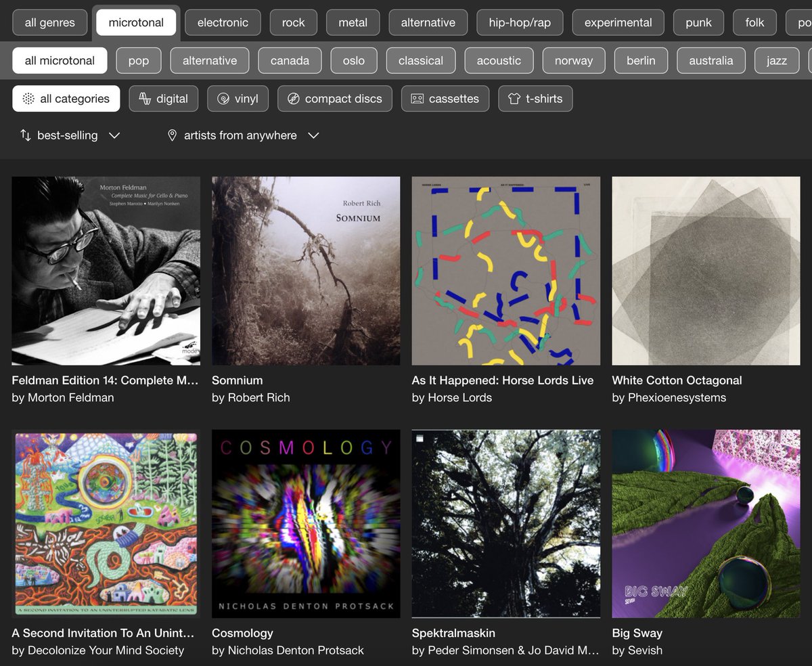
Task: Click artist name by Nicholas Denton Protsack
Action: pyautogui.click(x=288, y=650)
